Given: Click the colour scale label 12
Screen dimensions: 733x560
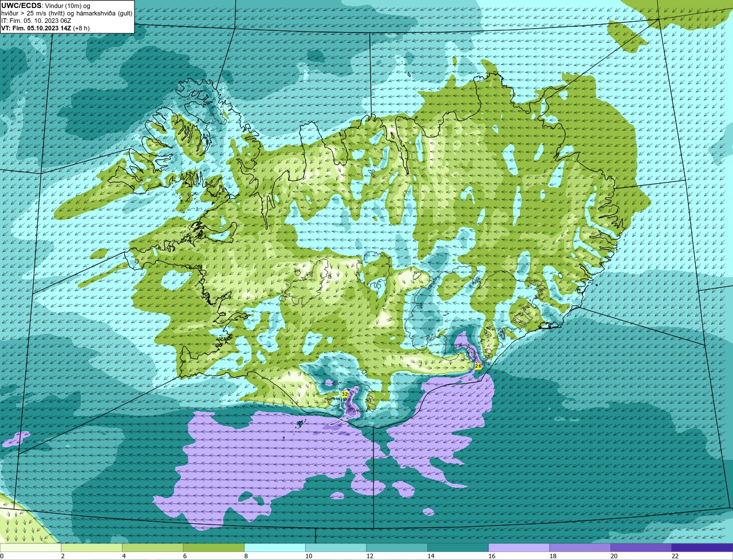Looking at the screenshot, I should (370, 556).
